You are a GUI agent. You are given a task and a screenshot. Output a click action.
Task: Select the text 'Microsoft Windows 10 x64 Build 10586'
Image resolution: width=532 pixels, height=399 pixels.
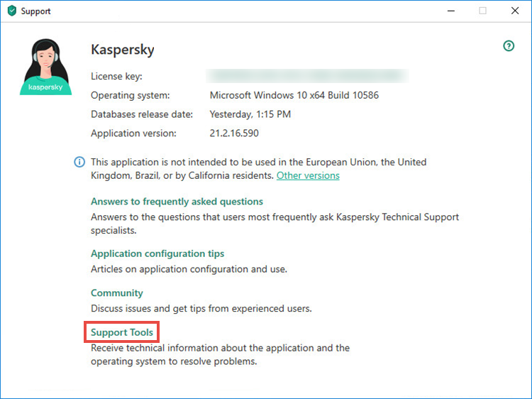[294, 95]
